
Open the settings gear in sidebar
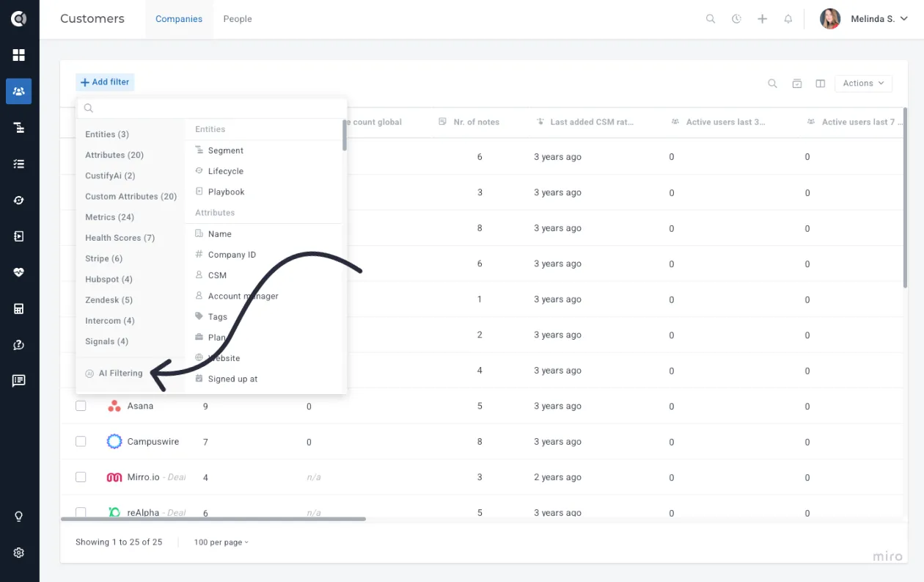[19, 553]
